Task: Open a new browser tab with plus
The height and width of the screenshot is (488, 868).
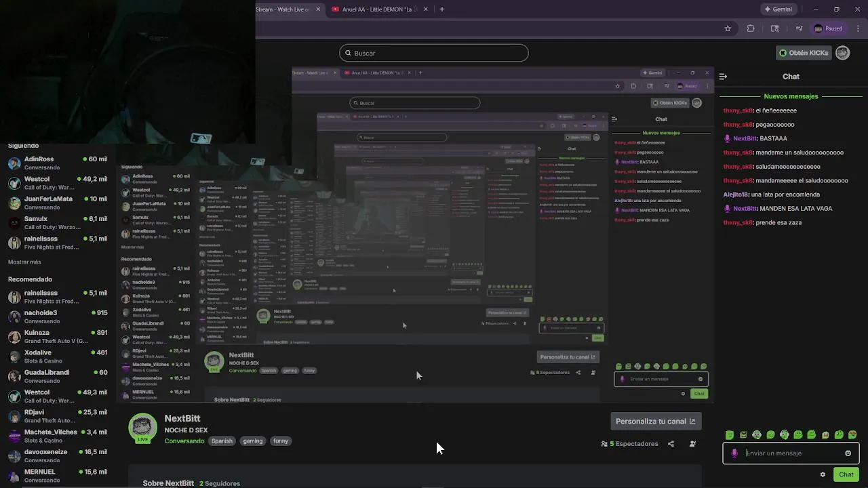Action: 441,9
